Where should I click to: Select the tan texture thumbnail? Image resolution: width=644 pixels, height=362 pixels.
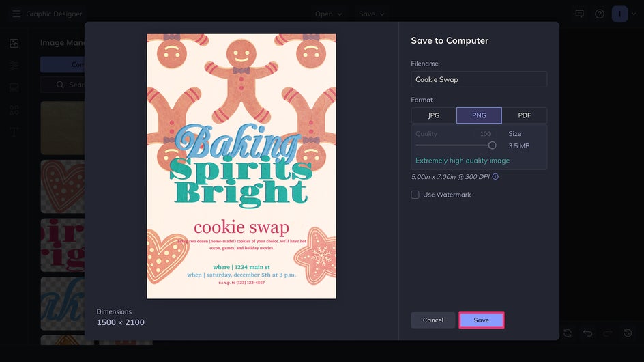pos(63,128)
